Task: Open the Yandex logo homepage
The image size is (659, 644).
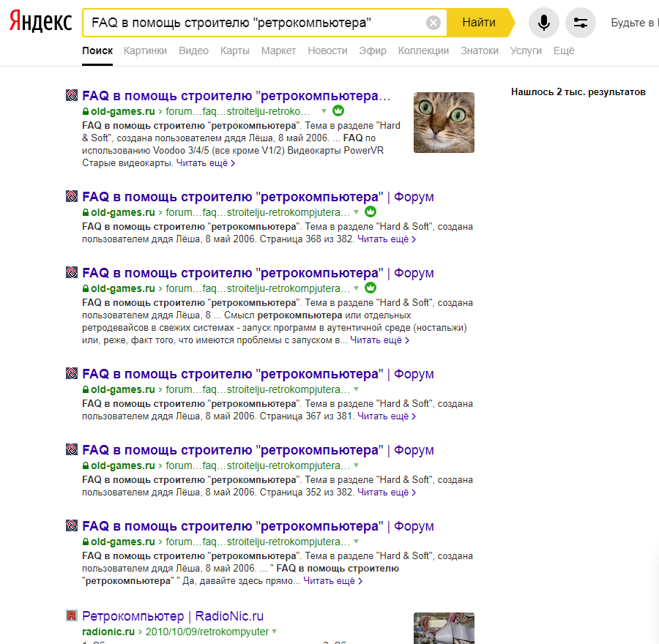Action: click(41, 22)
